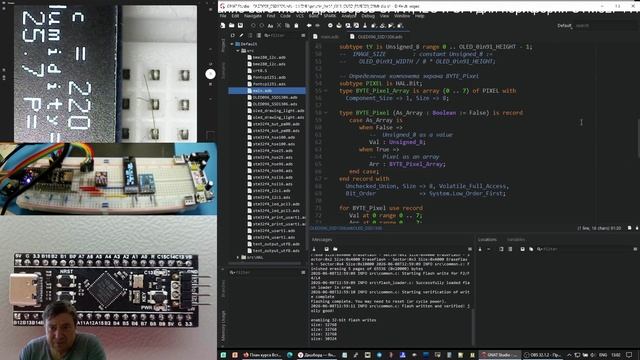Expand the folder node below test_output_utf8 files

pos(238,258)
